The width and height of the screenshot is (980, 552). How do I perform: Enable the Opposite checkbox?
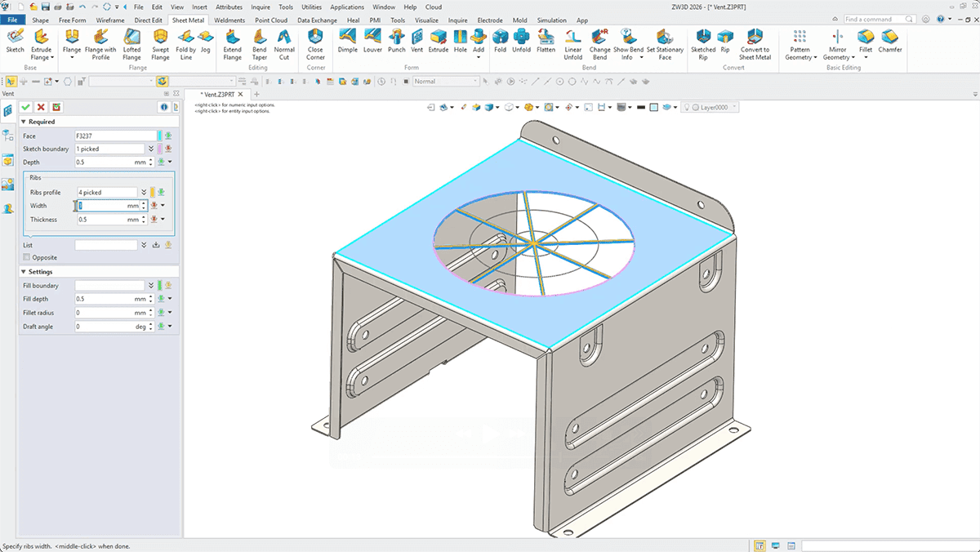click(27, 257)
